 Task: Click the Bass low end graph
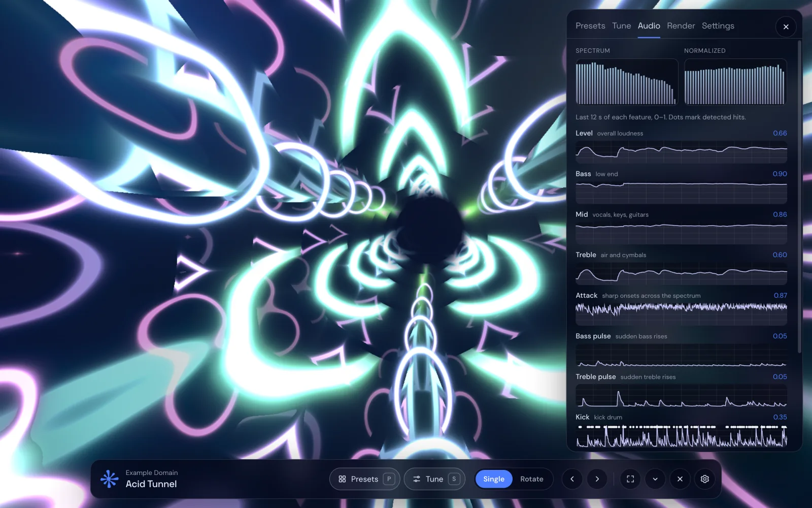(681, 193)
